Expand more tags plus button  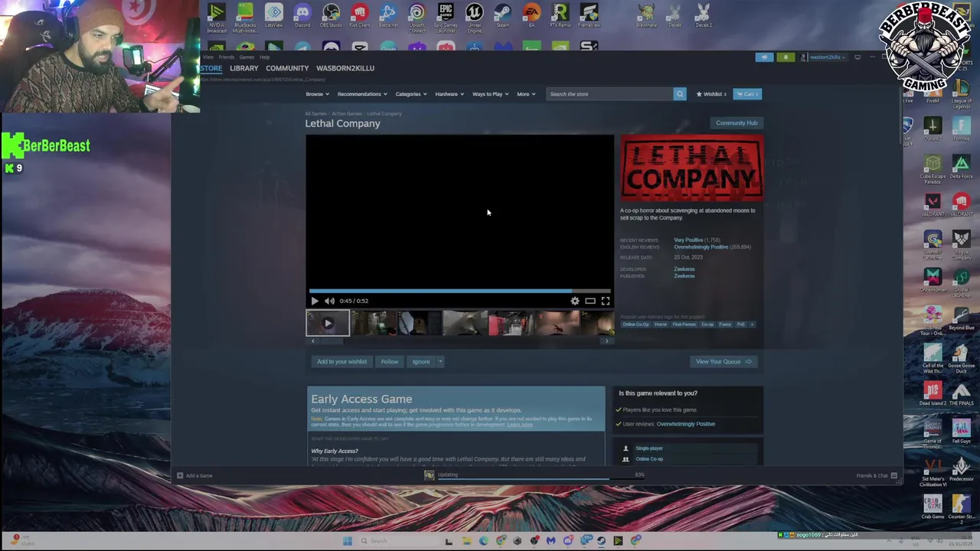(x=752, y=324)
